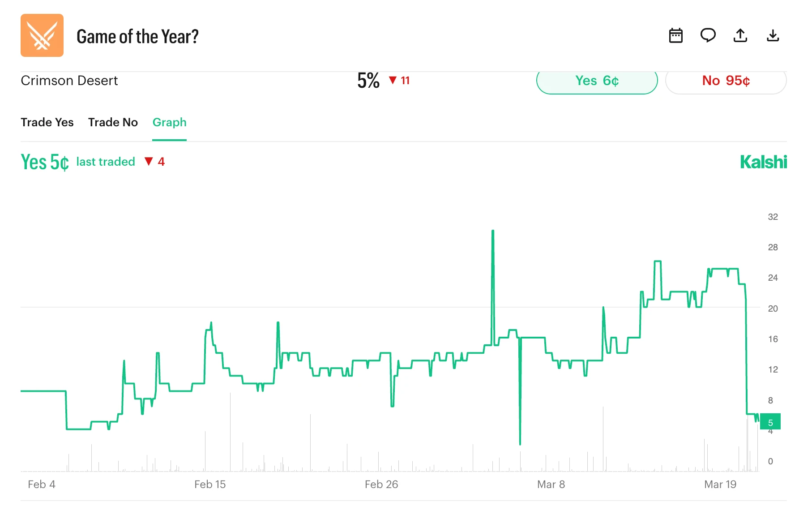Open the comments speech bubble icon

708,35
